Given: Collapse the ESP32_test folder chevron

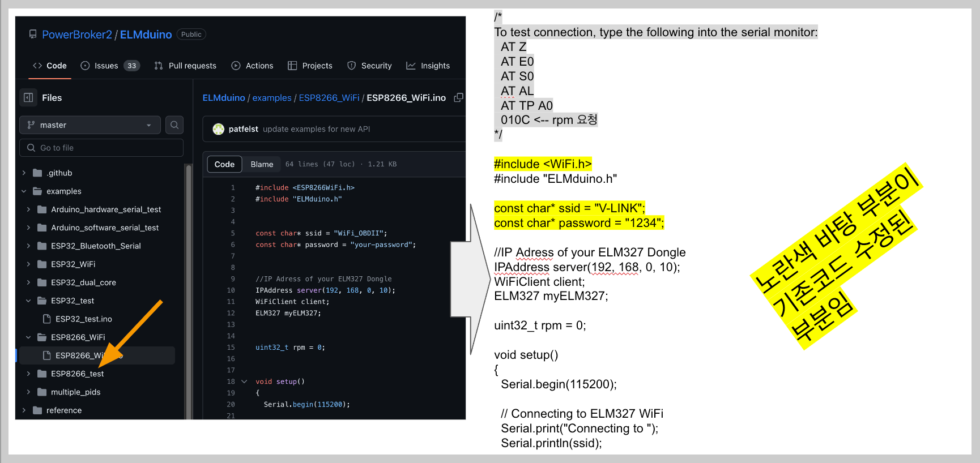Looking at the screenshot, I should [x=28, y=301].
